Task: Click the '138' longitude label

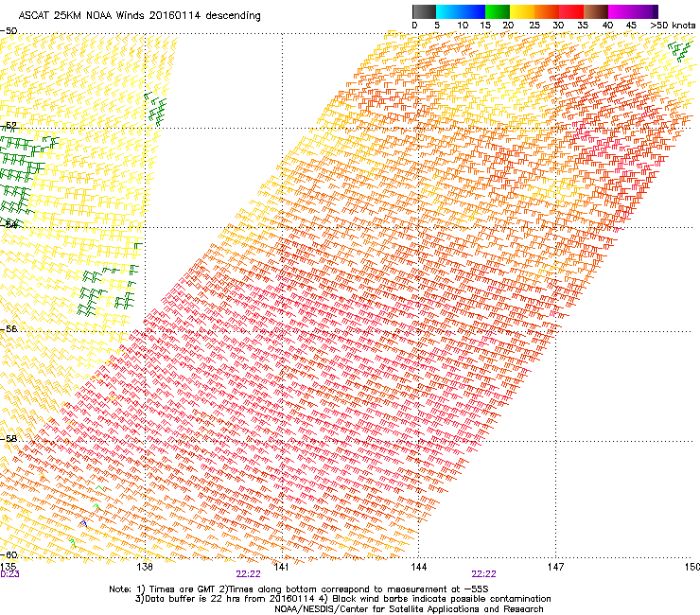Action: 145,567
